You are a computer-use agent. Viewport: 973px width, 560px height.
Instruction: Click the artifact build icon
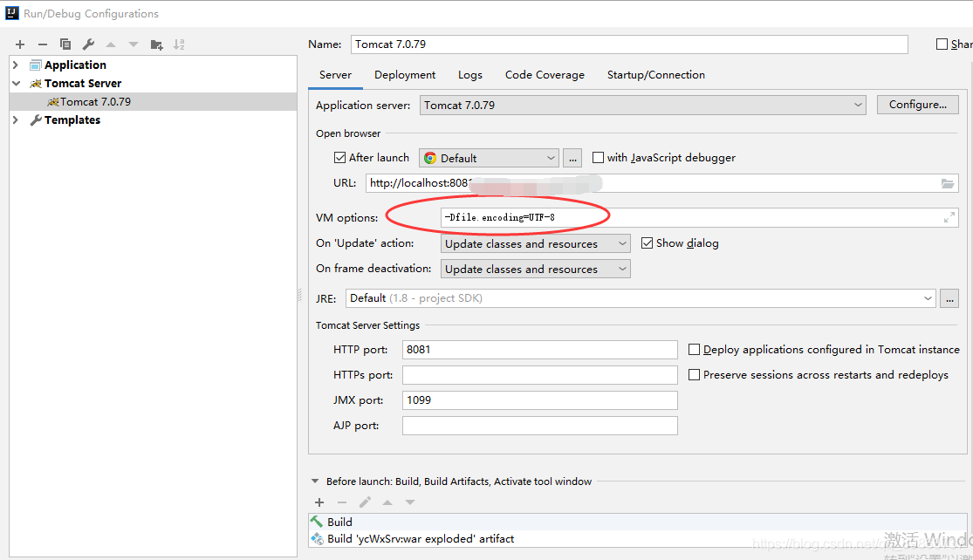click(317, 538)
